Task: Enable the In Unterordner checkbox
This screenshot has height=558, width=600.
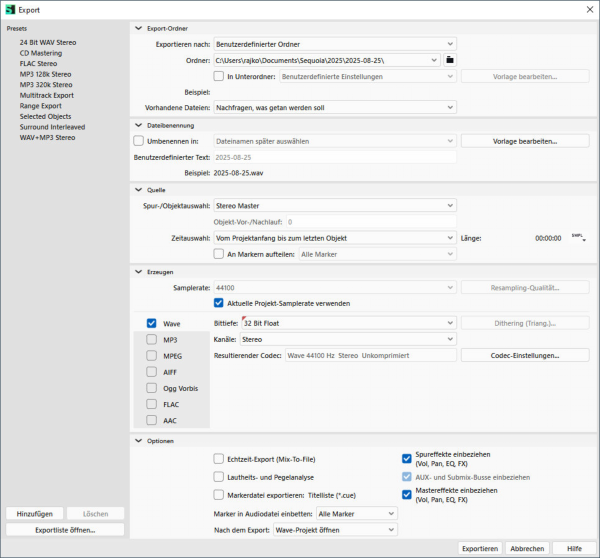Action: tap(219, 75)
